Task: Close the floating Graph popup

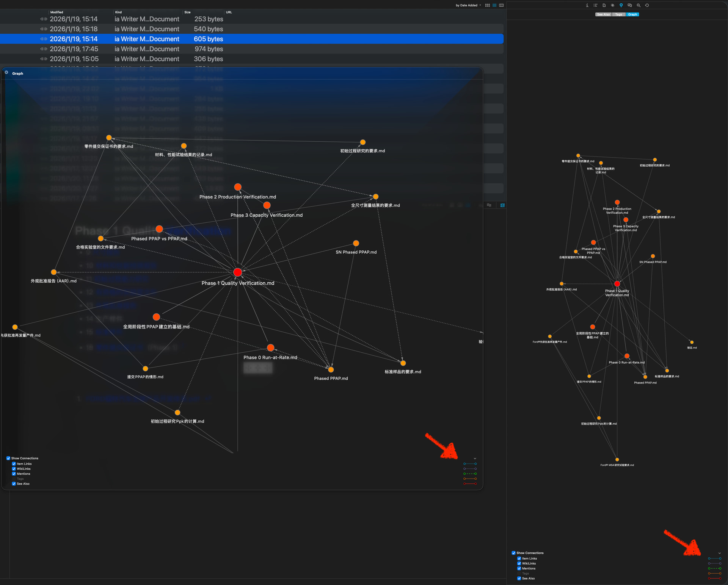Action: coord(6,72)
